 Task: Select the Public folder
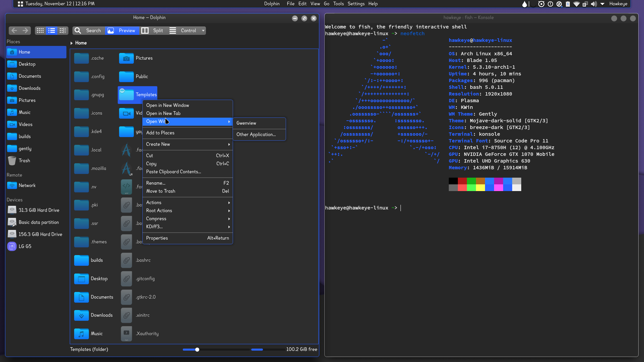click(x=134, y=76)
